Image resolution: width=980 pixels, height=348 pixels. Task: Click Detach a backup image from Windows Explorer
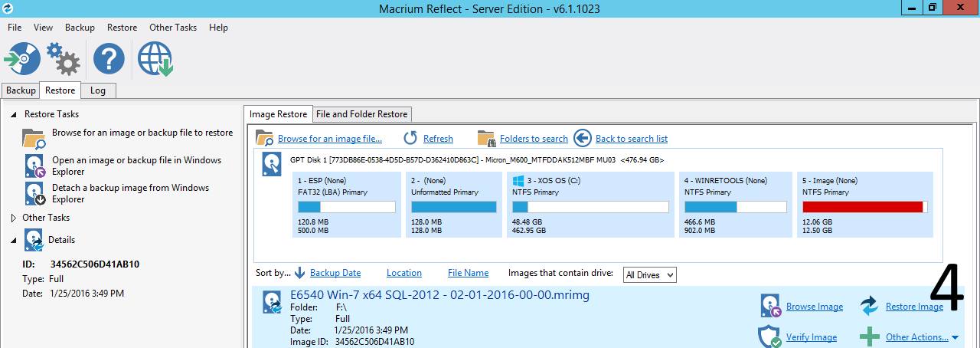[x=130, y=193]
